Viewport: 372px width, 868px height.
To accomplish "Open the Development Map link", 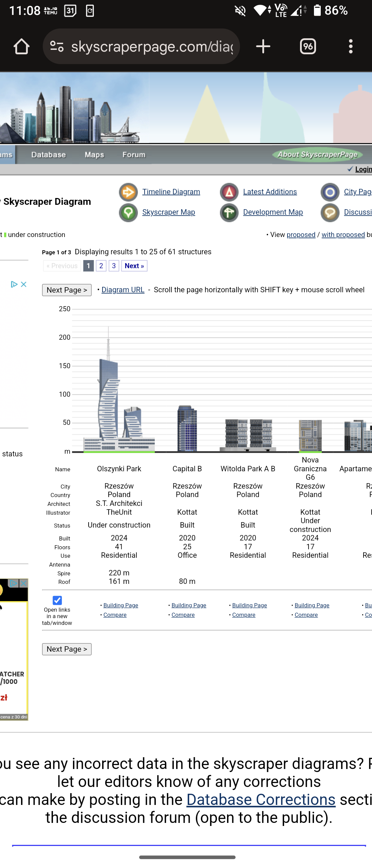I will (273, 212).
